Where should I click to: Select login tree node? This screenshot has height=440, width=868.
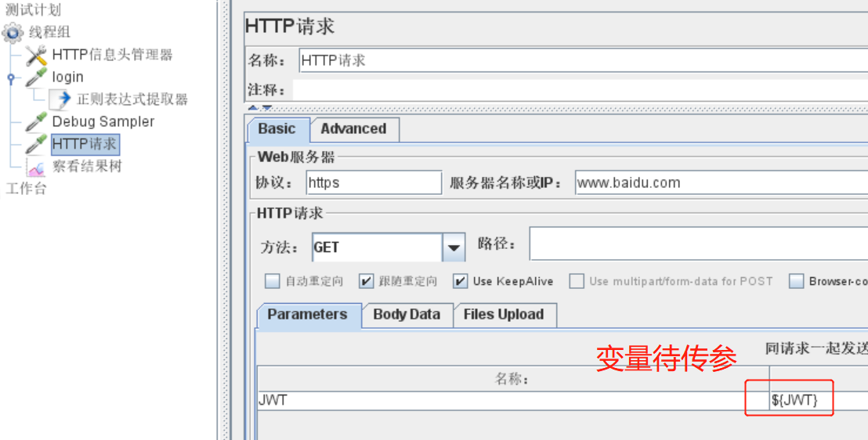pyautogui.click(x=67, y=77)
